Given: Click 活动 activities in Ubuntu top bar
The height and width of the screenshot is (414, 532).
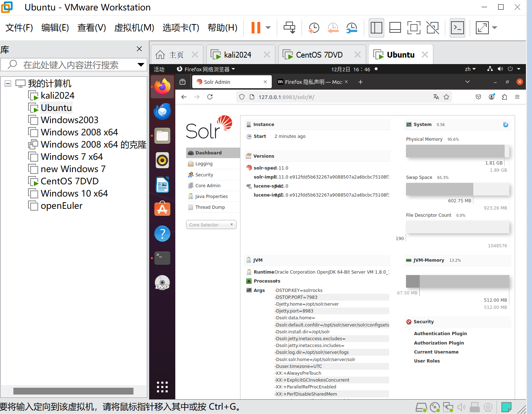Looking at the screenshot, I should pos(159,69).
